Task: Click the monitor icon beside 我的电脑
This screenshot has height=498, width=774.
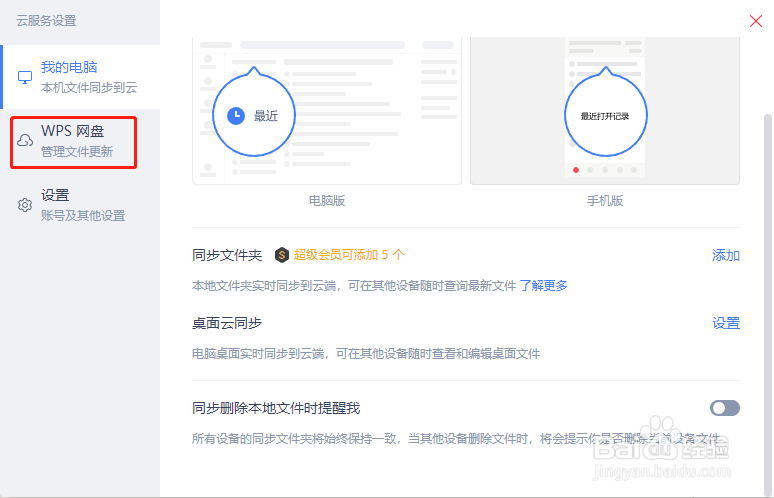Action: point(25,77)
